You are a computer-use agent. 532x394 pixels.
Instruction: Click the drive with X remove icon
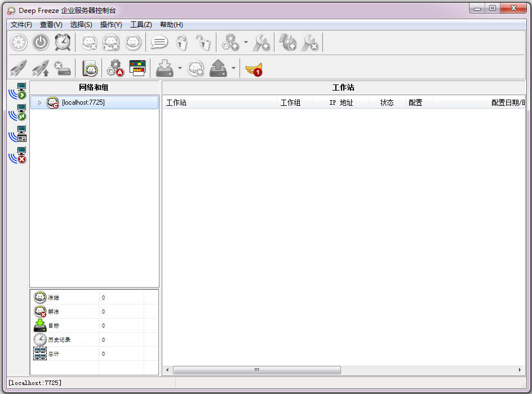pos(63,69)
